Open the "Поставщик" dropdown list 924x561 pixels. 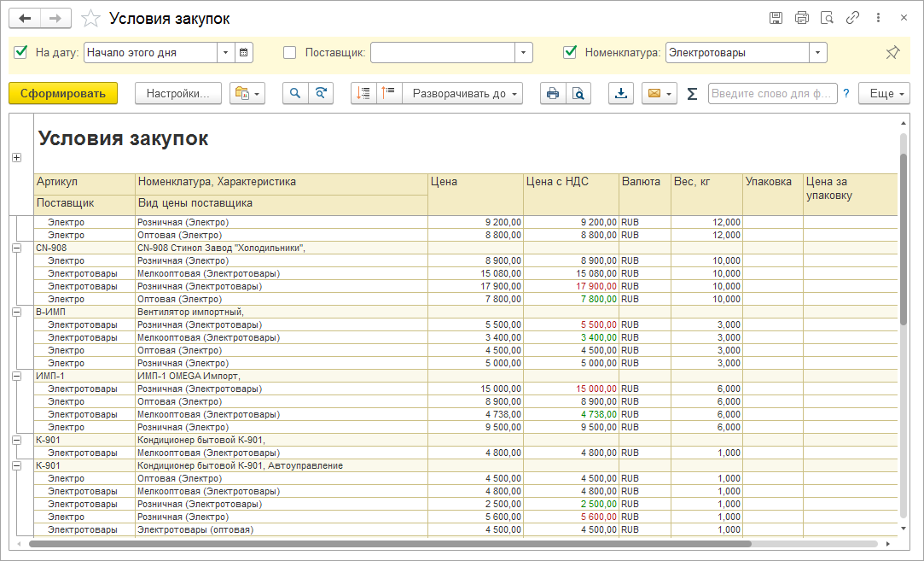pyautogui.click(x=524, y=53)
